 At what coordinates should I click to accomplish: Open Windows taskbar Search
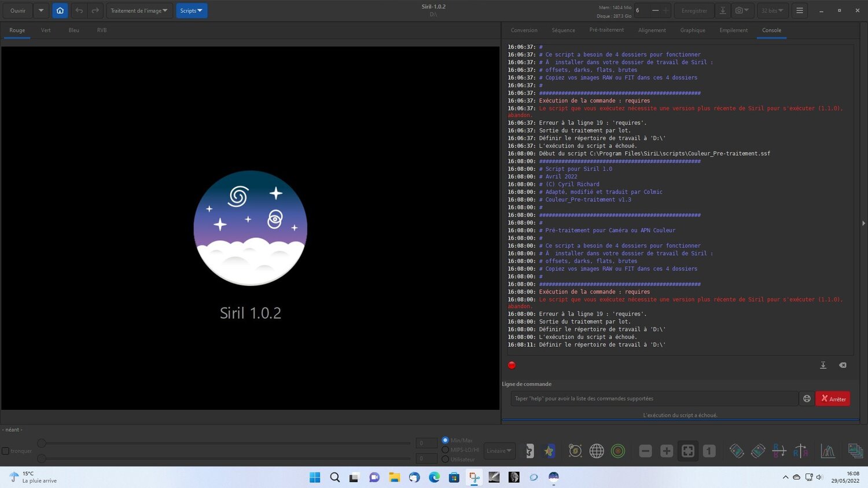click(334, 477)
